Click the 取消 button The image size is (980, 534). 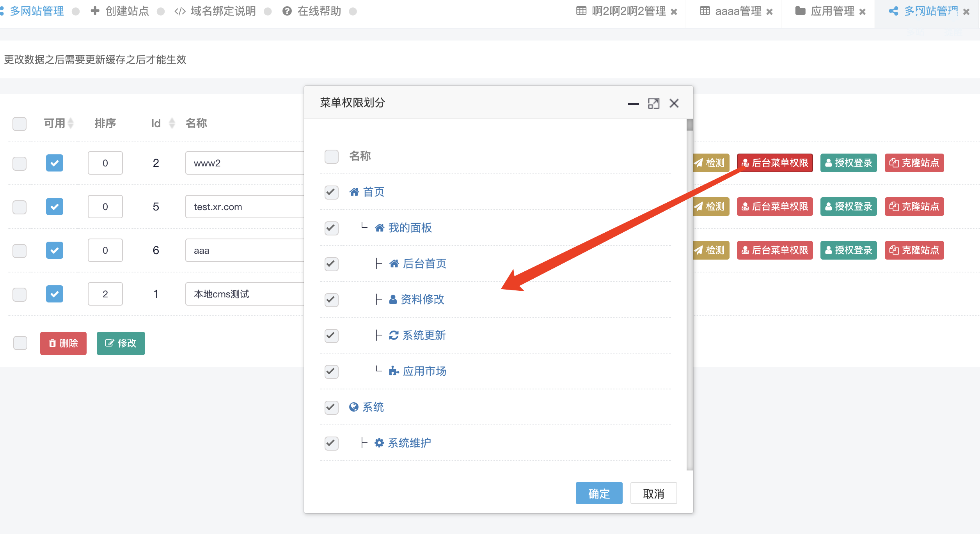(653, 493)
